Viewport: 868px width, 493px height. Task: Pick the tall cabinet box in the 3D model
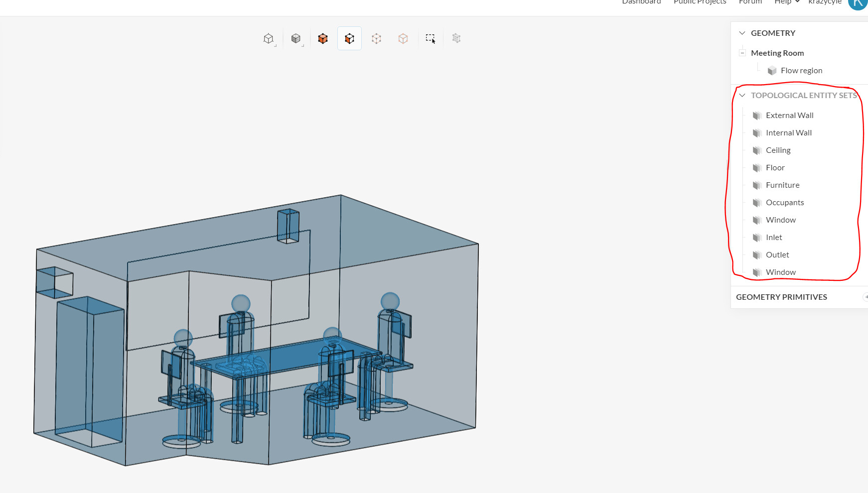tap(90, 371)
